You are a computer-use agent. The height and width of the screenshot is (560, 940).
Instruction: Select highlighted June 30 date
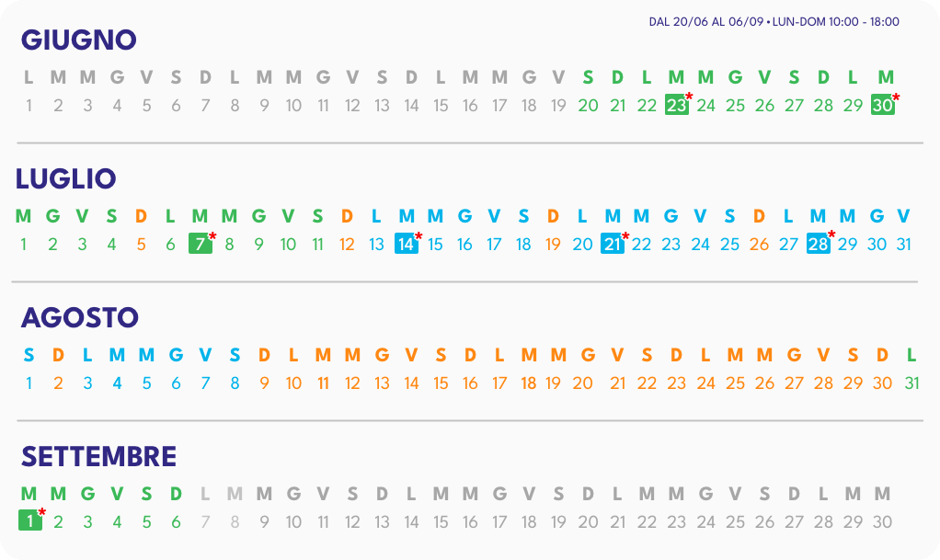[x=882, y=106]
